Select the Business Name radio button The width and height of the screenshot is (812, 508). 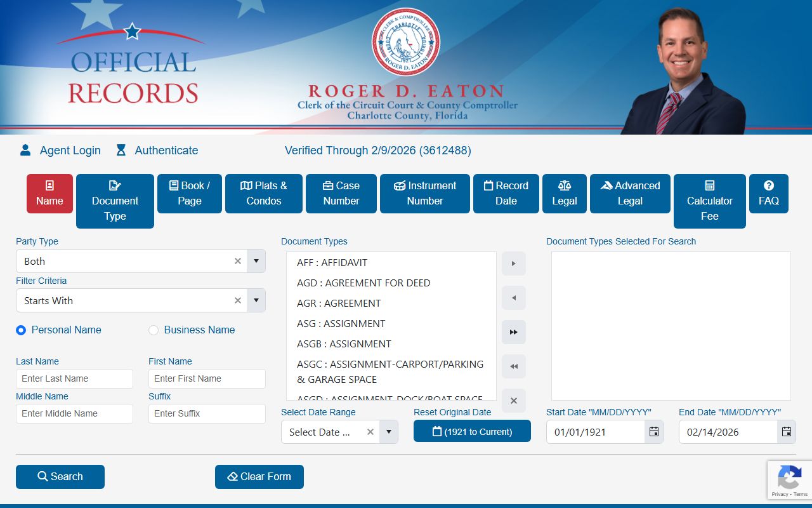coord(154,330)
